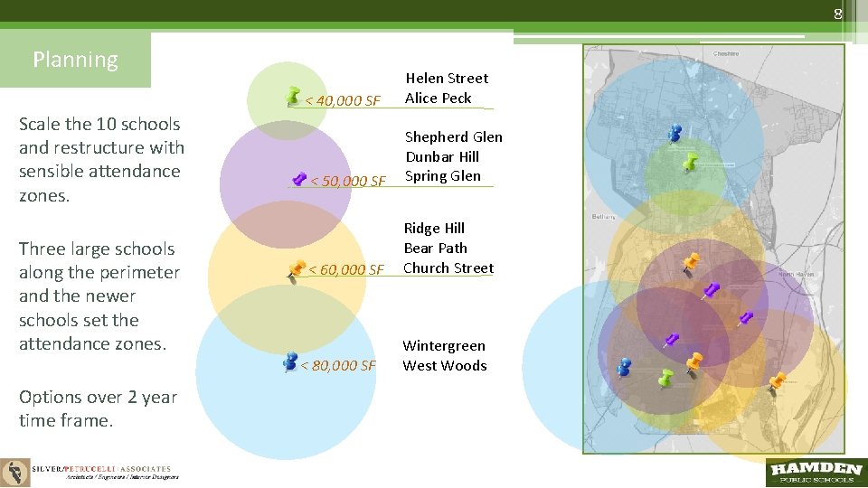Click the "< 50,000 SF" label
Image resolution: width=868 pixels, height=488 pixels.
pyautogui.click(x=347, y=181)
